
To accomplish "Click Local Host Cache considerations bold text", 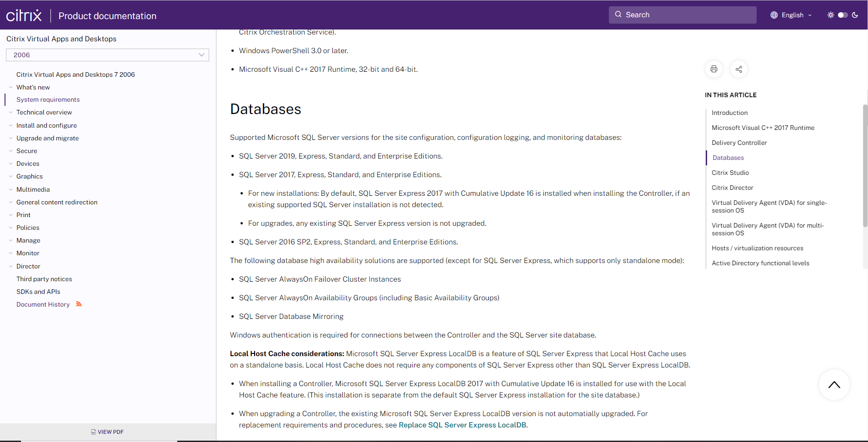I will (x=287, y=353).
